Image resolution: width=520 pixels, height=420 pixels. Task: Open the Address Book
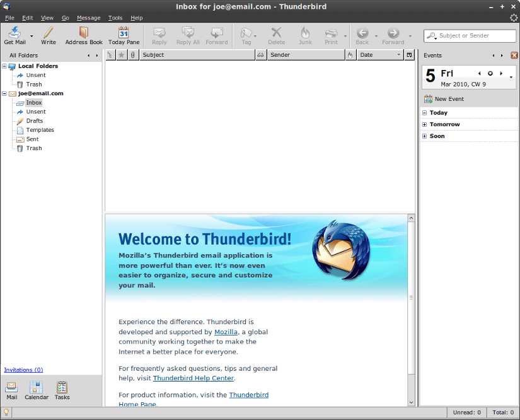(x=84, y=35)
